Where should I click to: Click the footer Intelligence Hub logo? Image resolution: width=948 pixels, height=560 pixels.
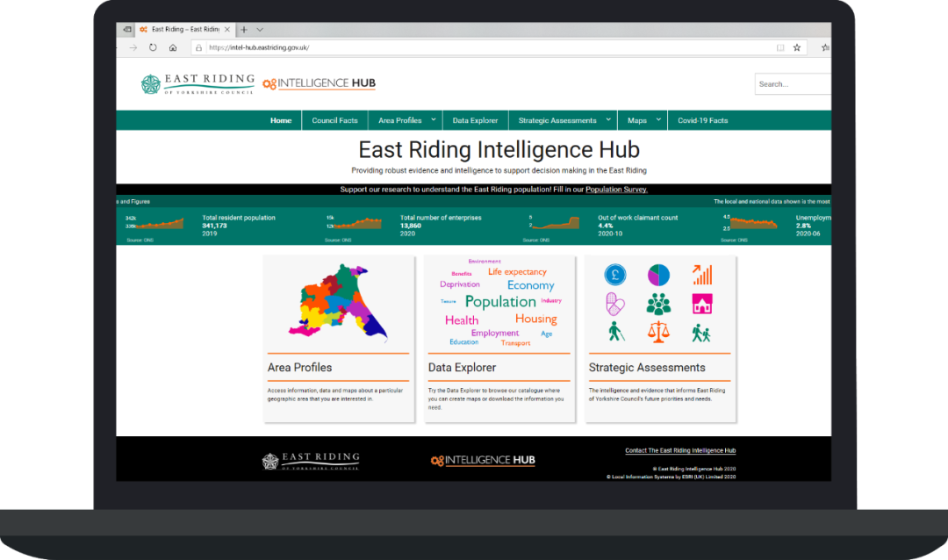483,460
